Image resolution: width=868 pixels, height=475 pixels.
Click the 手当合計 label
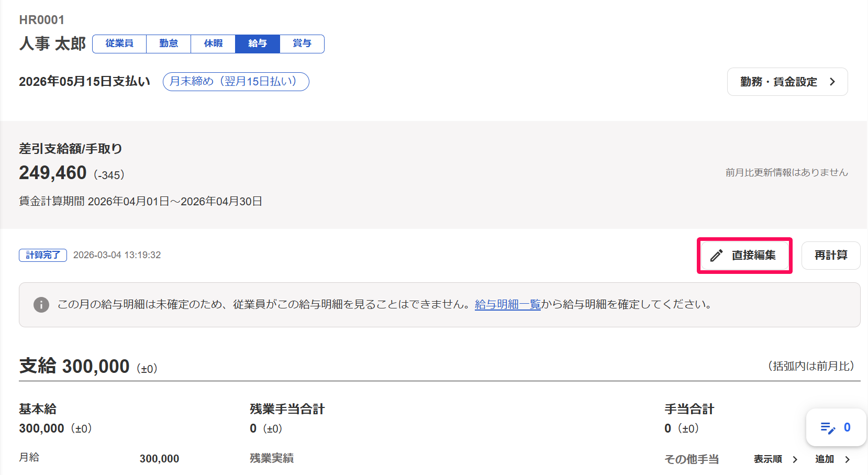tap(689, 409)
